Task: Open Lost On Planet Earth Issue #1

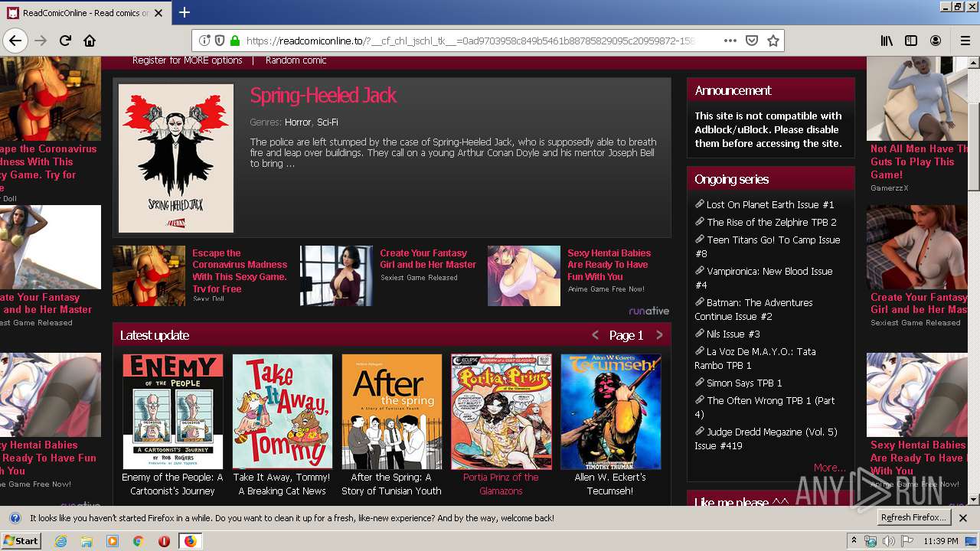Action: coord(770,205)
